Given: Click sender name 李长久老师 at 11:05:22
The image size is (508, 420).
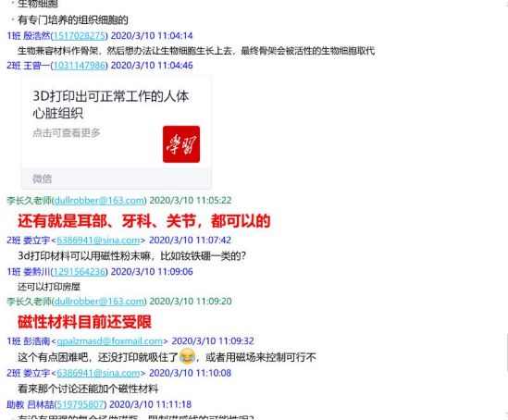Looking at the screenshot, I should point(29,200).
